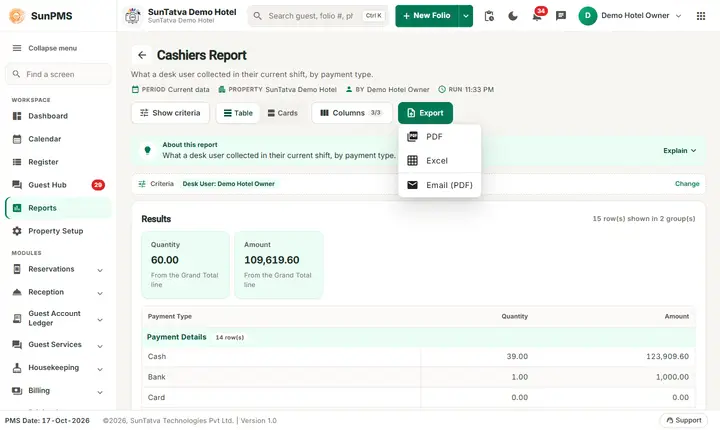Click the Reception bell module icon

tap(17, 292)
